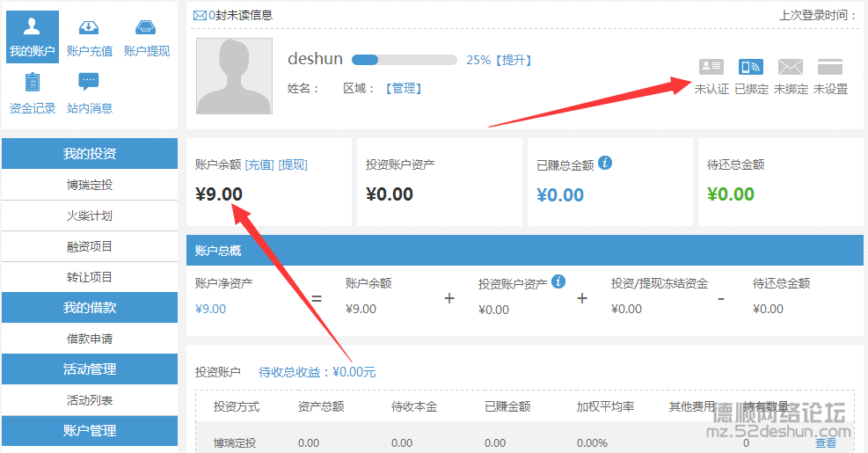Select 活动管理 sidebar header
Image resolution: width=868 pixels, height=453 pixels.
[x=90, y=369]
